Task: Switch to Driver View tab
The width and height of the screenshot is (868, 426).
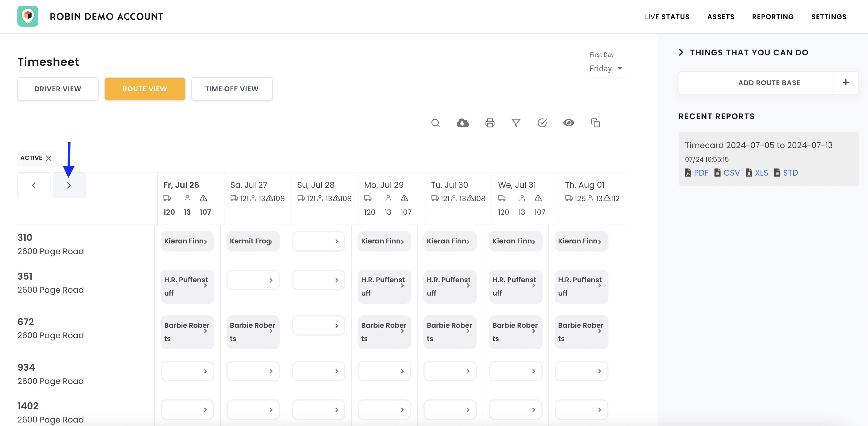Action: tap(58, 89)
